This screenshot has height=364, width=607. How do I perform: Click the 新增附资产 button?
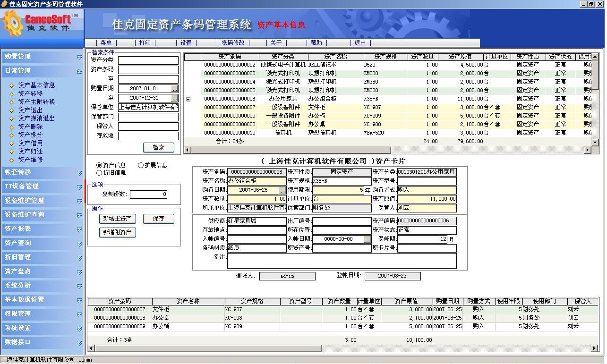(x=118, y=232)
